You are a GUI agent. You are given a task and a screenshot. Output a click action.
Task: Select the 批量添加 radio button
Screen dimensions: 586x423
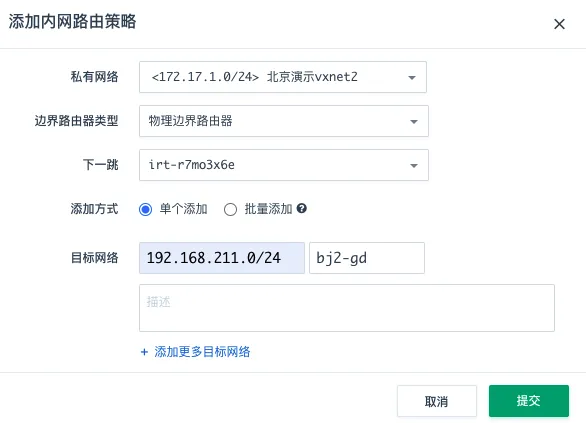click(230, 209)
